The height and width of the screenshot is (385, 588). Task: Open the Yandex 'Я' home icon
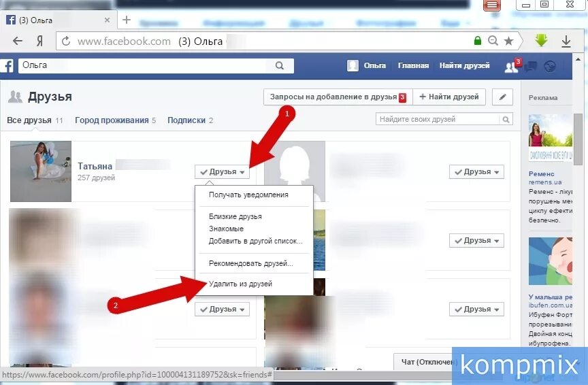39,41
